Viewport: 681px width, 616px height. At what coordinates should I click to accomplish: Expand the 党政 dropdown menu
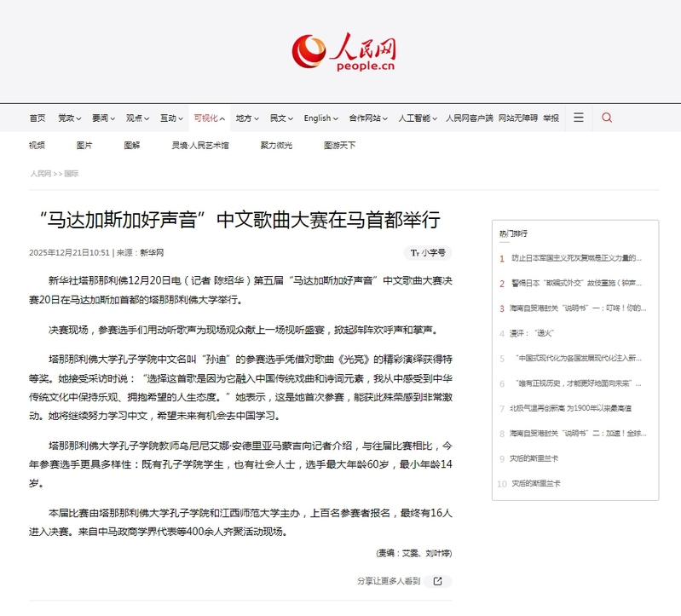click(x=70, y=118)
